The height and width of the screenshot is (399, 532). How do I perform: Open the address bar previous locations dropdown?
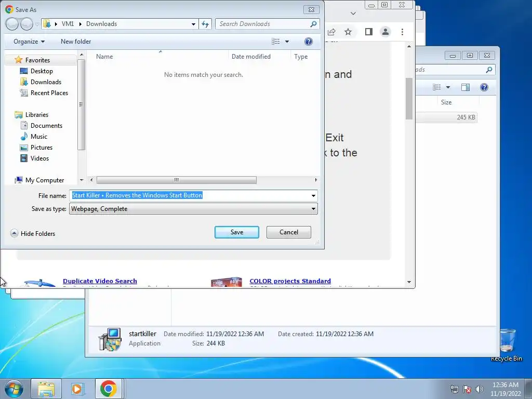point(193,24)
